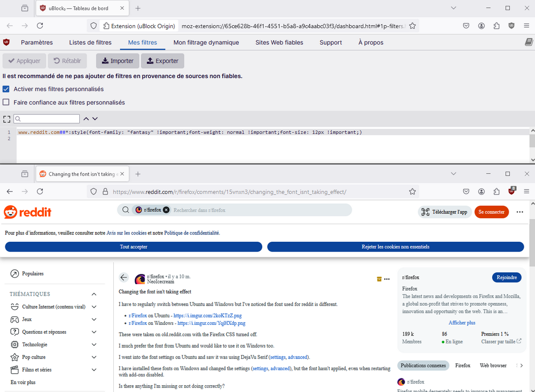Screen dimensions: 535x392
Task: Click Classer par taille link
Action: (501, 341)
